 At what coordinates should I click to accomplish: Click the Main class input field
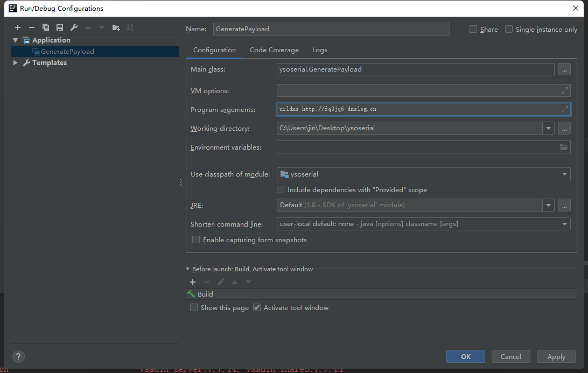tap(416, 69)
